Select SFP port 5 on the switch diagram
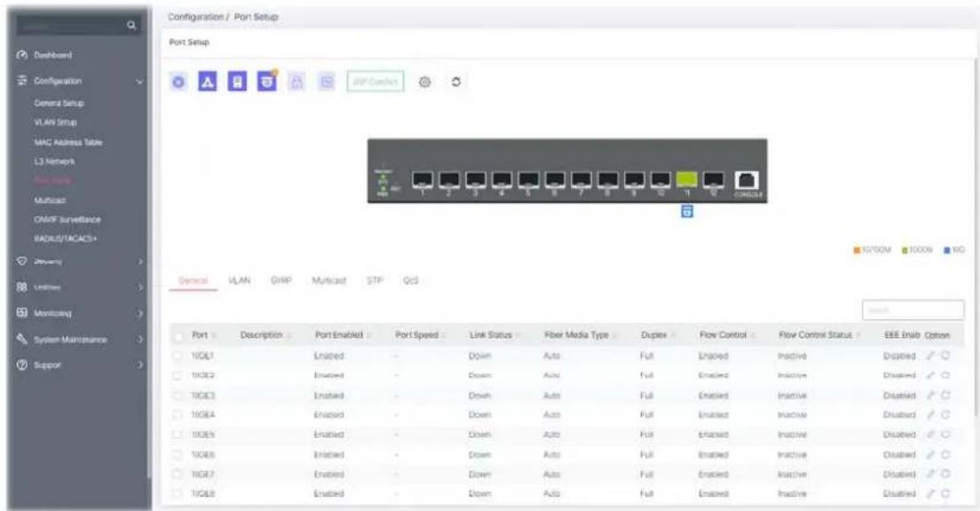Viewport: 980px width, 511px height. [528, 179]
